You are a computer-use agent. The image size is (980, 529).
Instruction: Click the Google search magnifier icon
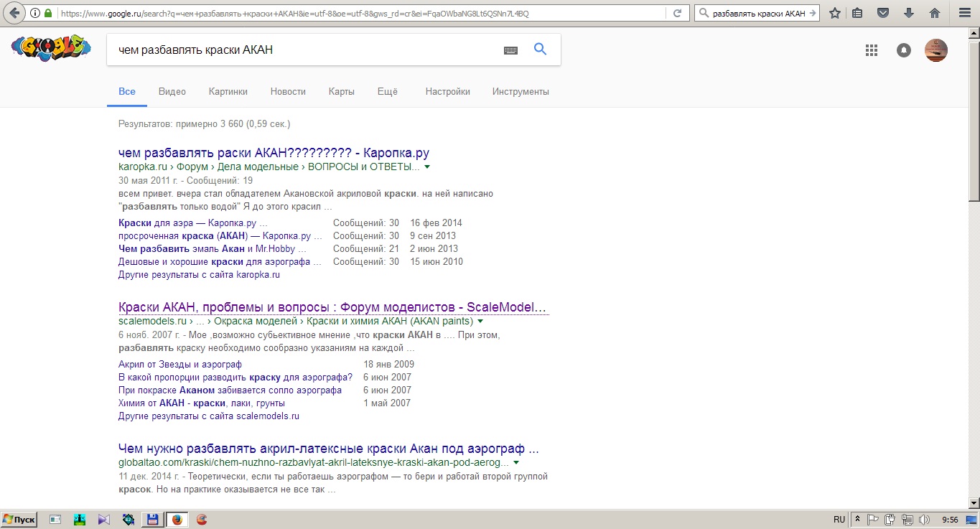coord(540,50)
